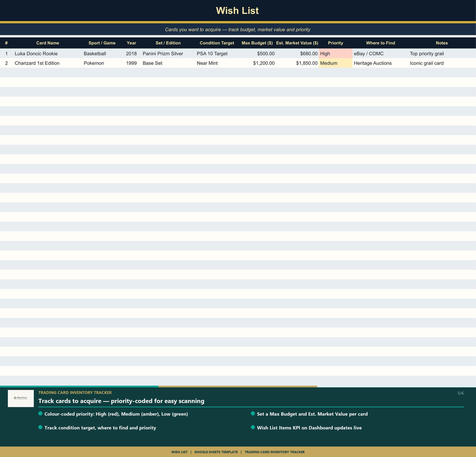Select the 'Card Name' column header
The width and height of the screenshot is (476, 457).
click(x=48, y=43)
